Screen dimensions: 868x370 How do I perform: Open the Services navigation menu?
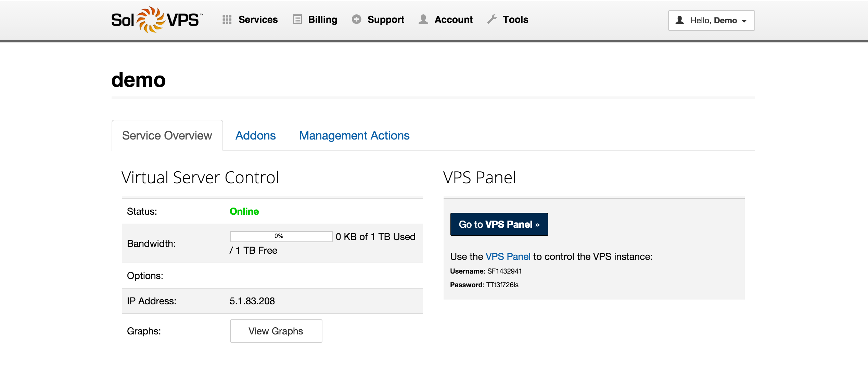point(258,19)
